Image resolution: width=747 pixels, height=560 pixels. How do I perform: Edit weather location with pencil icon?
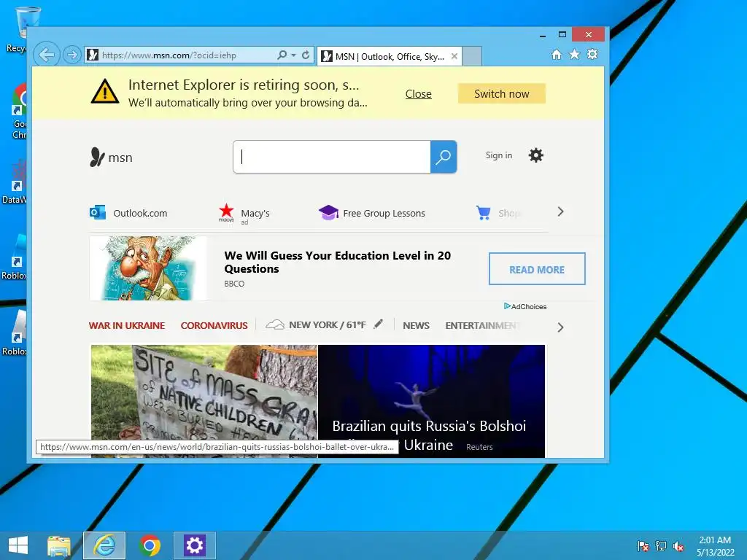tap(379, 324)
